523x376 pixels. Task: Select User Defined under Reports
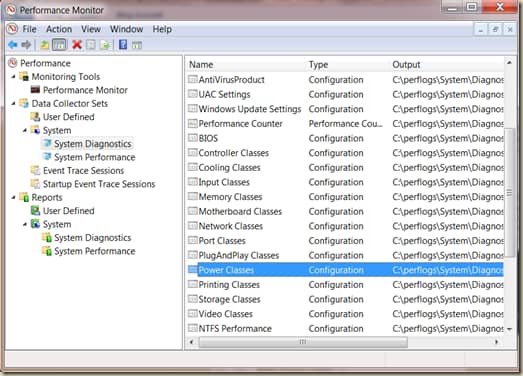click(68, 211)
